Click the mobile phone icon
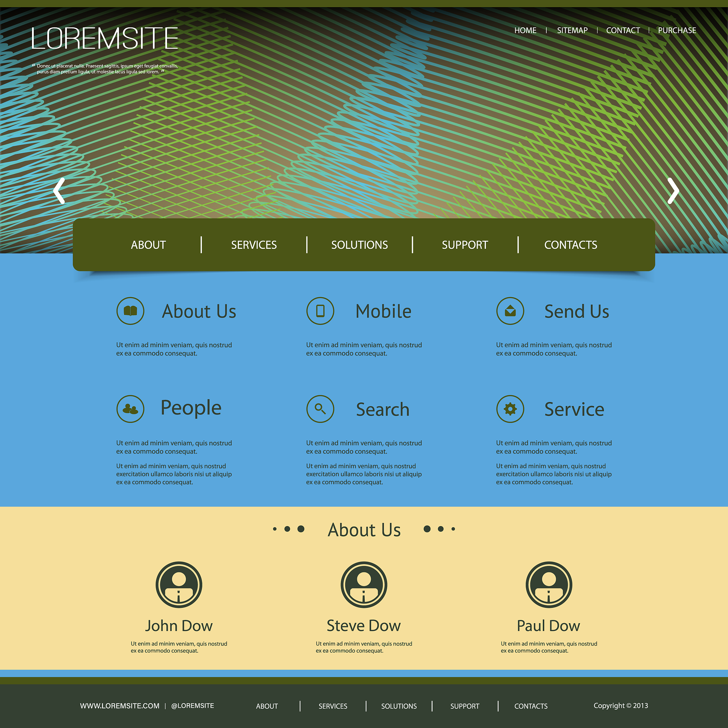 point(320,311)
